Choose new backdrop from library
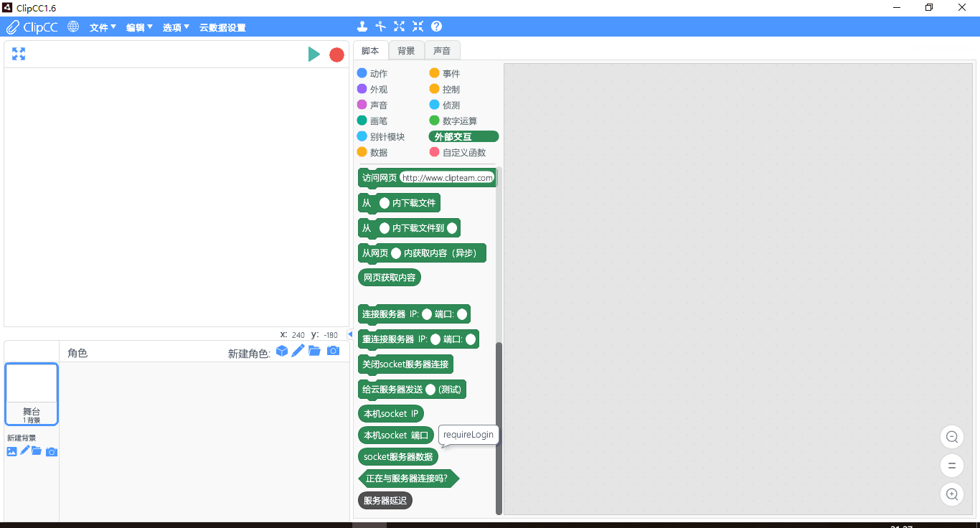 click(11, 451)
